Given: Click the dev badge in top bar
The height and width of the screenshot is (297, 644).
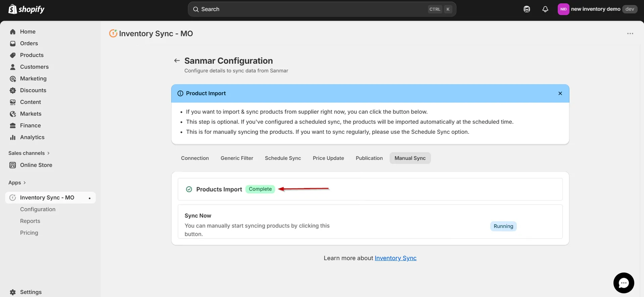Looking at the screenshot, I should click(630, 9).
